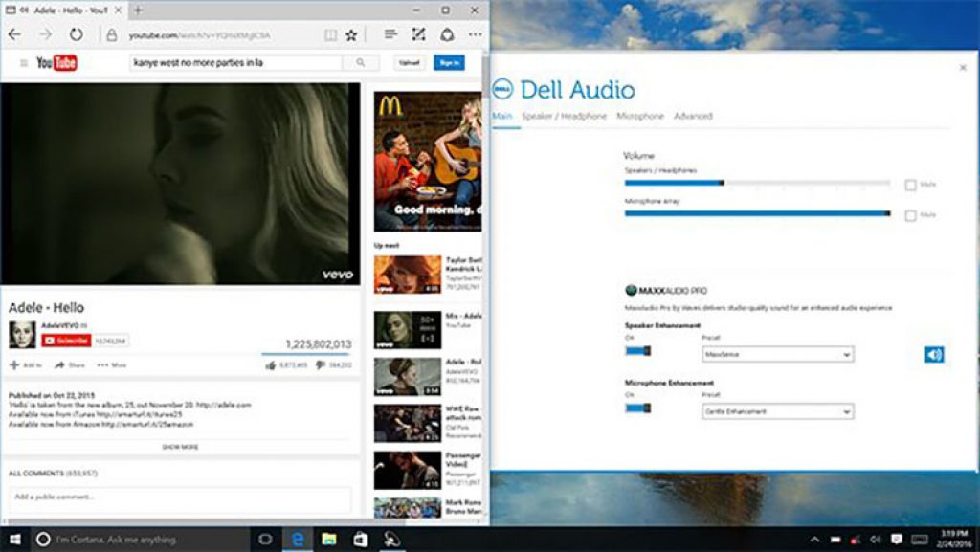Click SHOW MORE under the description
Image resolution: width=980 pixels, height=552 pixels.
click(180, 447)
